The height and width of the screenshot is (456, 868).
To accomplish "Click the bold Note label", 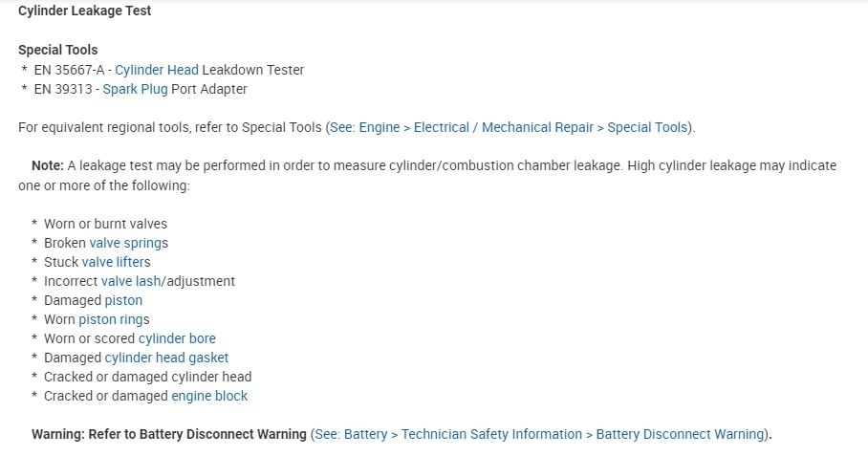I will coord(48,165).
